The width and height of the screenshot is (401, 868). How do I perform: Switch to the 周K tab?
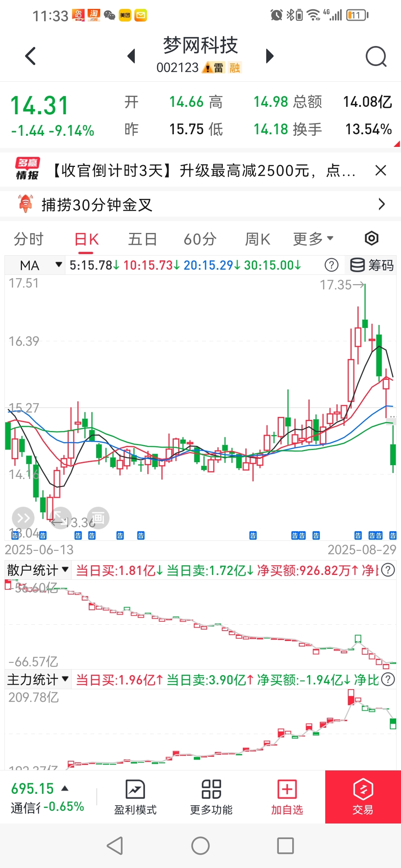pyautogui.click(x=258, y=239)
